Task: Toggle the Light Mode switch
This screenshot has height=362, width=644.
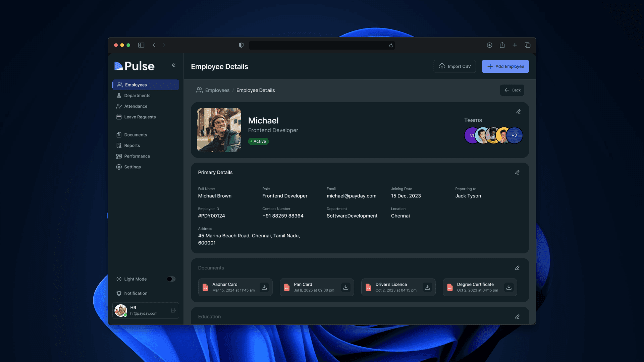Action: click(x=171, y=279)
